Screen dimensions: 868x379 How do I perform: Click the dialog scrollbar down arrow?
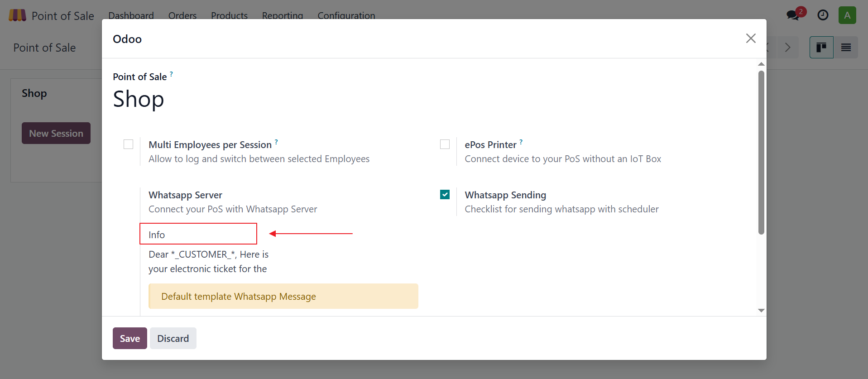[x=761, y=311]
